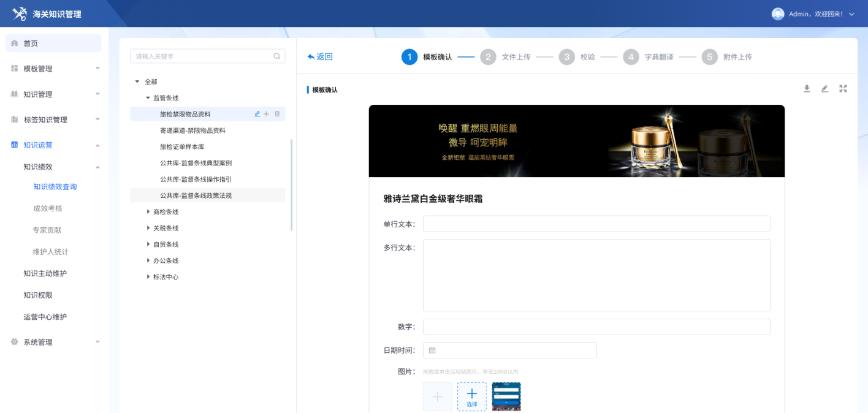Viewport: 868px width, 413px height.
Task: Click the 选择 image select button
Action: [472, 397]
